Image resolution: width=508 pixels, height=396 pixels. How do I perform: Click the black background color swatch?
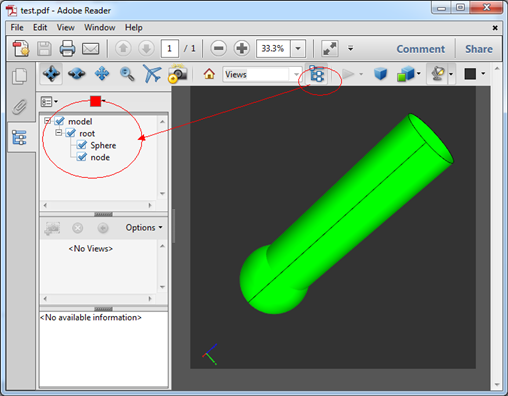coord(470,74)
